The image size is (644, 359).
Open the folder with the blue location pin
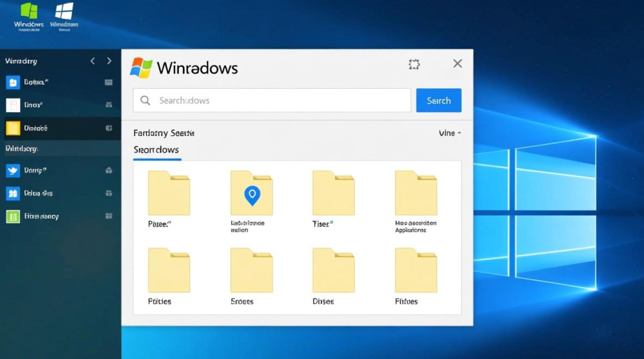(252, 193)
